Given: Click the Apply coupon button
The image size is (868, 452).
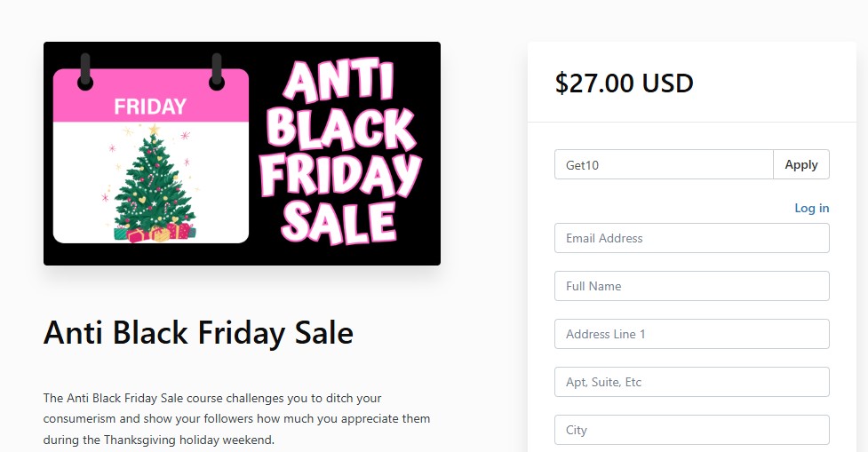Looking at the screenshot, I should [800, 164].
